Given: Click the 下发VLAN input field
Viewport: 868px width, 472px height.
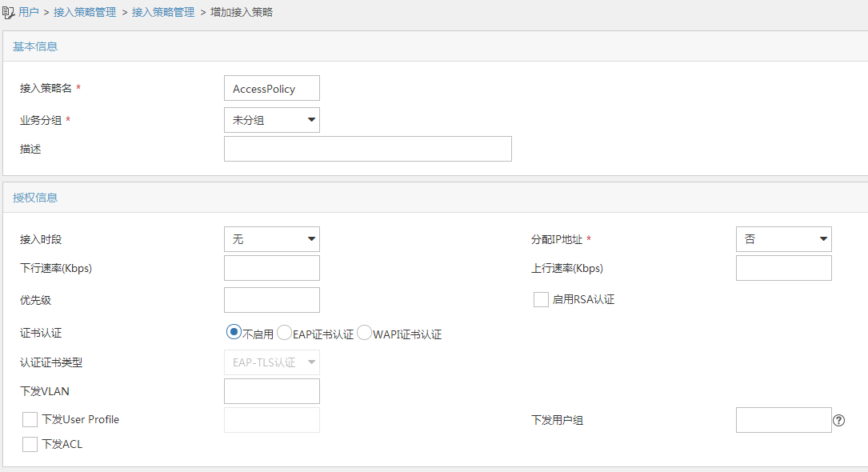Looking at the screenshot, I should click(x=272, y=391).
